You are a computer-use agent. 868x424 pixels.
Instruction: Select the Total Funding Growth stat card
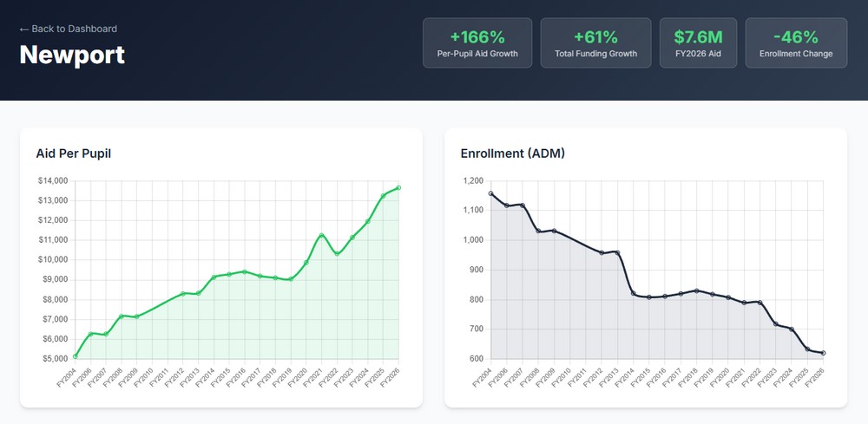(x=595, y=43)
